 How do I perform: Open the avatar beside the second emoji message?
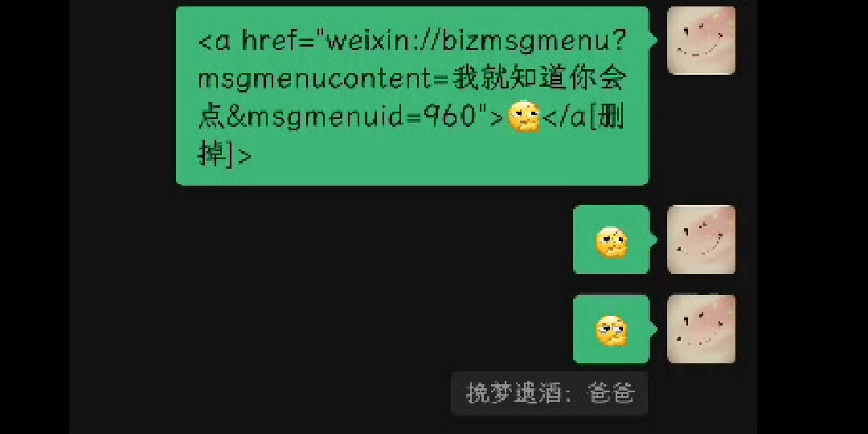point(701,240)
